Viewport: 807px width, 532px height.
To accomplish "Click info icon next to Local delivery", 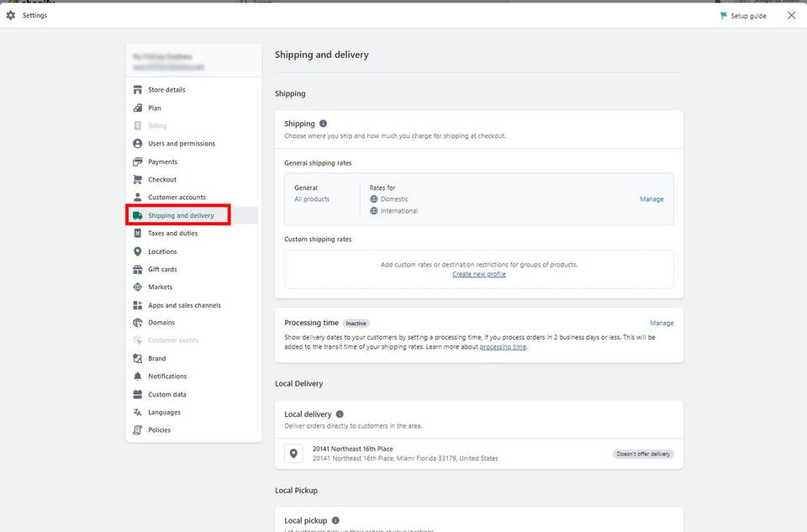I will pos(340,414).
